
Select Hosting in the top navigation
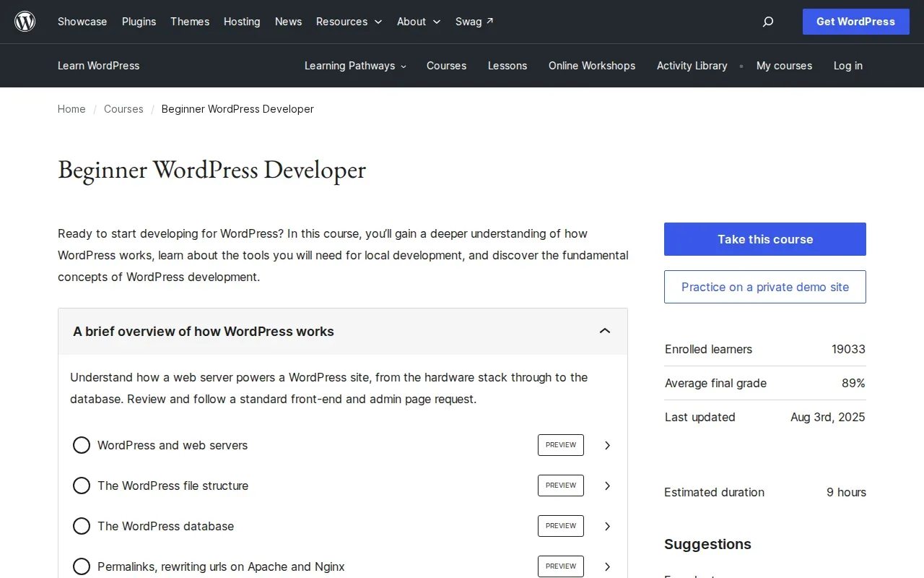242,22
